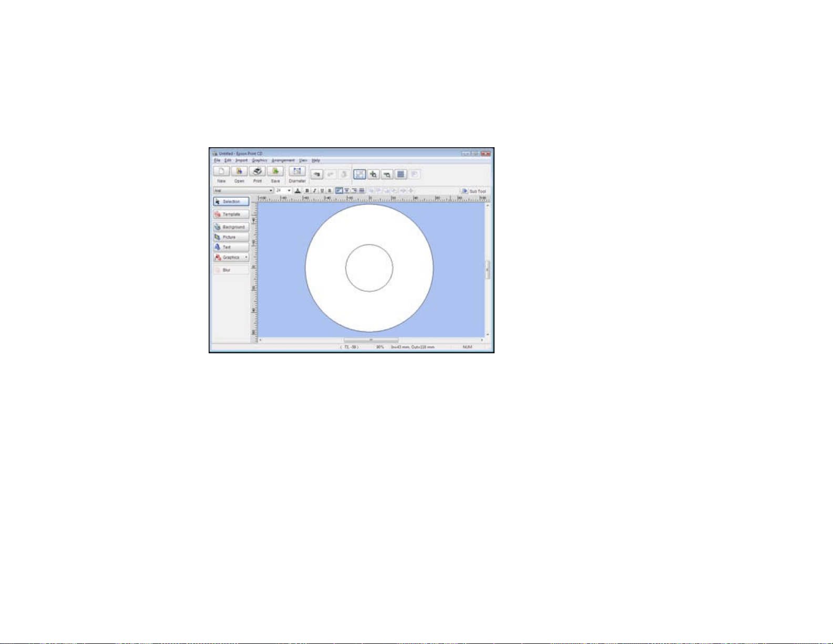Click the Zoom in magnifier icon
This screenshot has width=833, height=644.
[x=373, y=174]
